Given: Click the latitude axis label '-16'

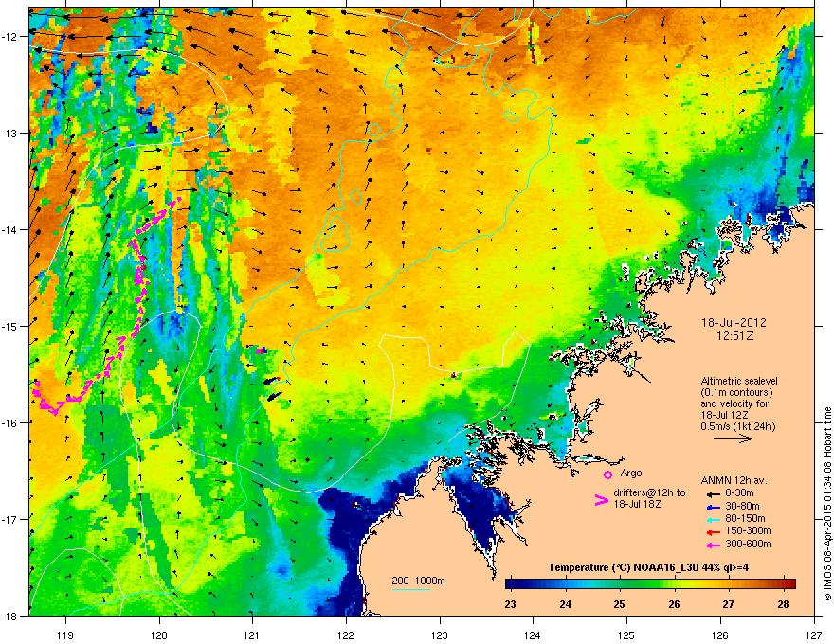Looking at the screenshot, I should 9,423.
